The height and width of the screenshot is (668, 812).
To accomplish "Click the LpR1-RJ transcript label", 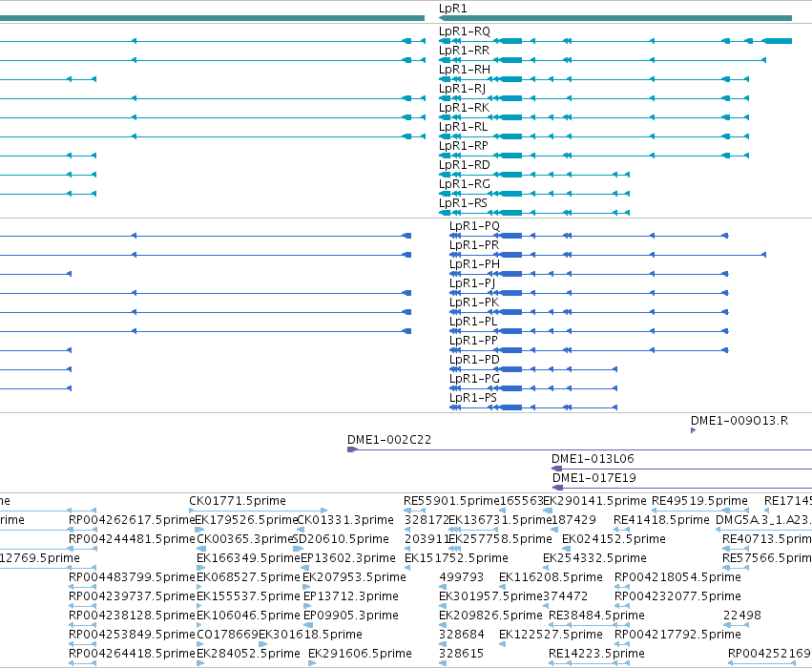I will pyautogui.click(x=462, y=89).
